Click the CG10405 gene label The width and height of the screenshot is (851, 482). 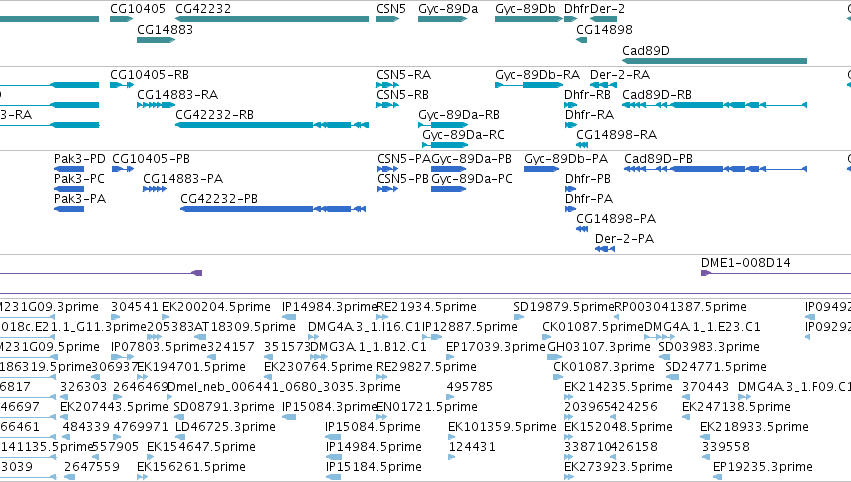tap(138, 9)
